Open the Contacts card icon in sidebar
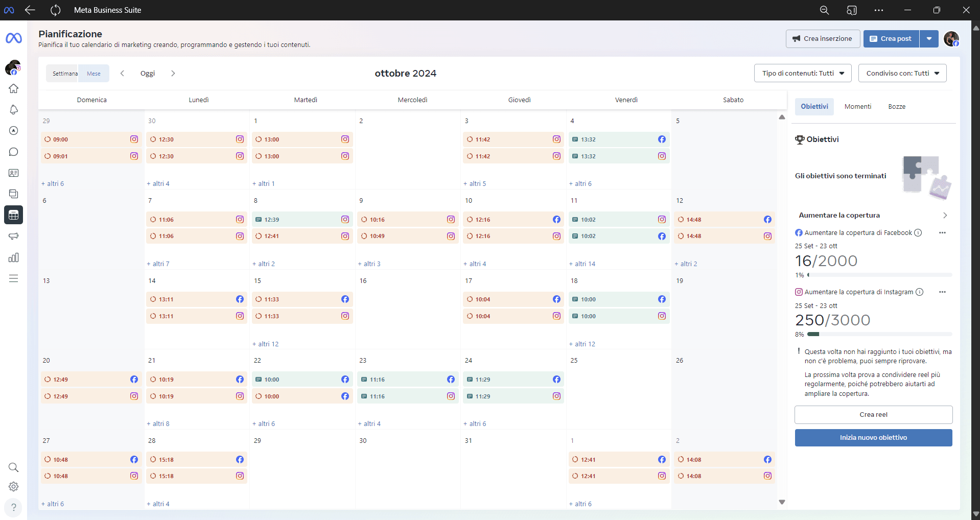980x520 pixels. (13, 173)
